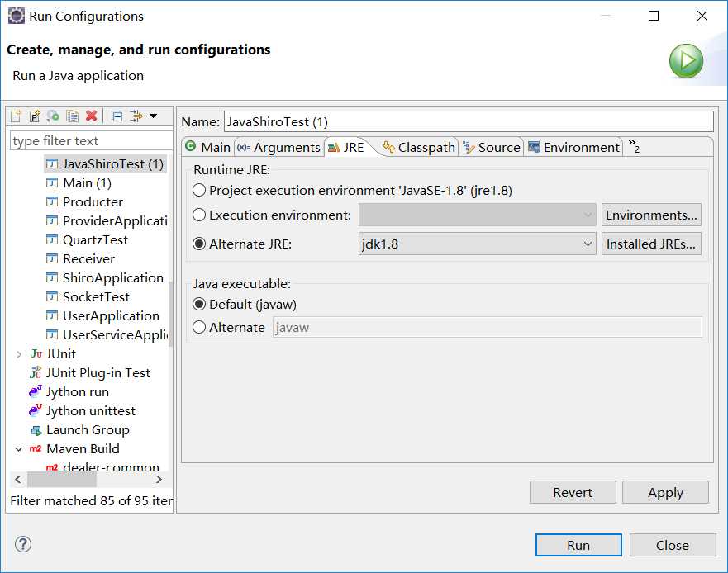Click the New launch configuration icon

(16, 116)
